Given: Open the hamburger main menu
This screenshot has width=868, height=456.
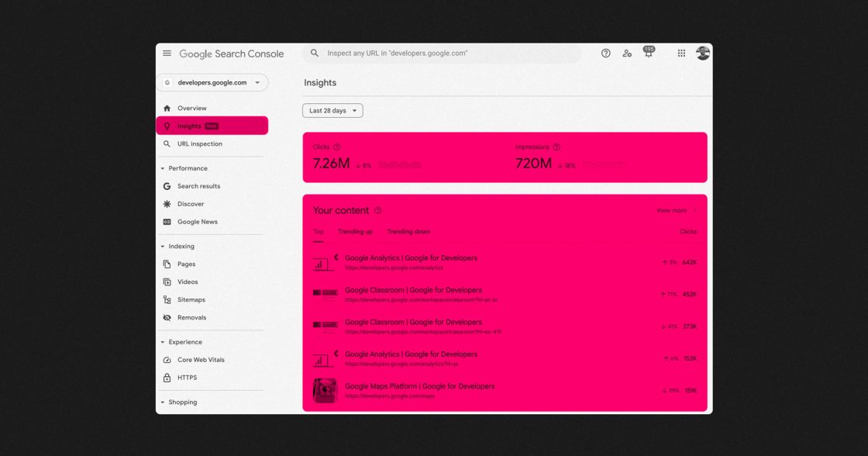Looking at the screenshot, I should (167, 54).
